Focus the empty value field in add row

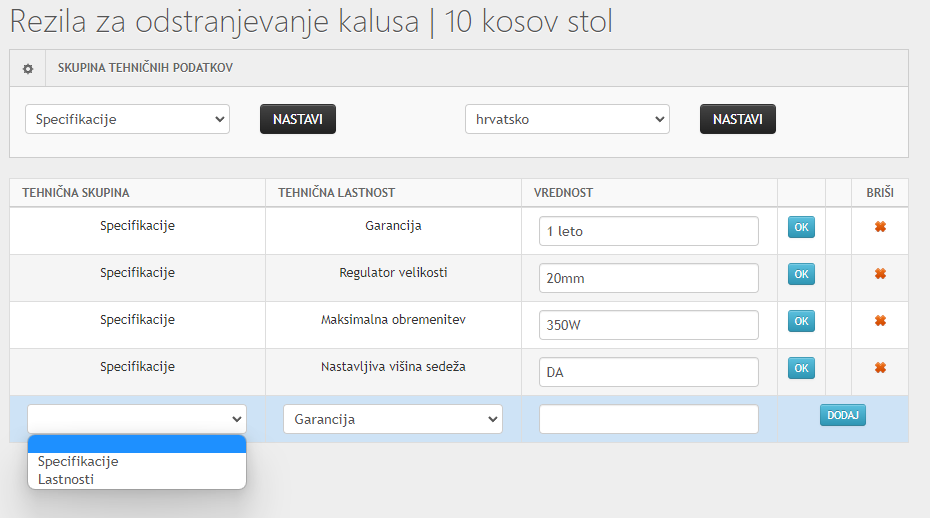point(649,419)
